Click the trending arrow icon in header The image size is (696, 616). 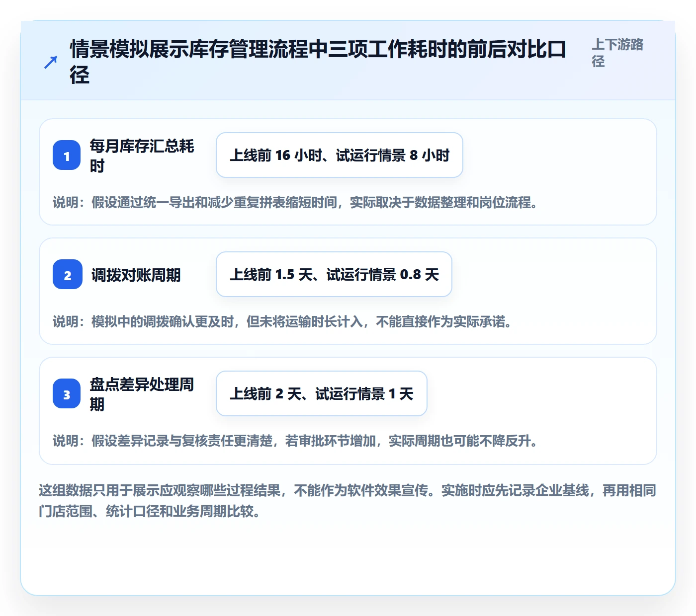point(51,62)
